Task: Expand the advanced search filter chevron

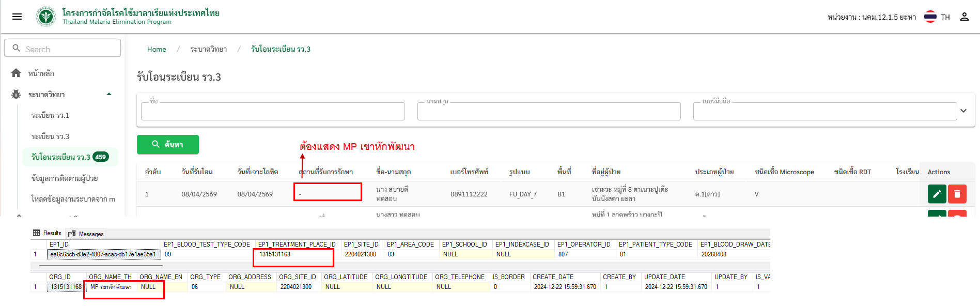Action: (x=963, y=111)
